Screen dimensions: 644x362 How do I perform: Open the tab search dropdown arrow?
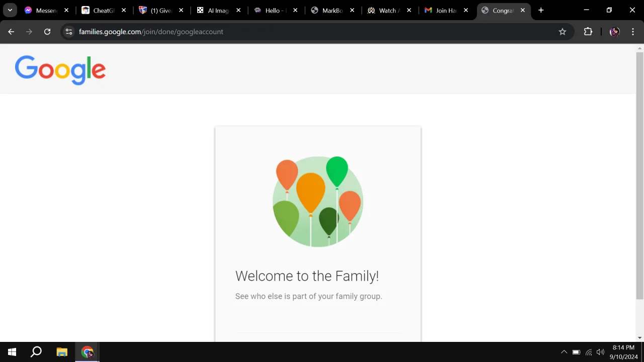click(10, 10)
